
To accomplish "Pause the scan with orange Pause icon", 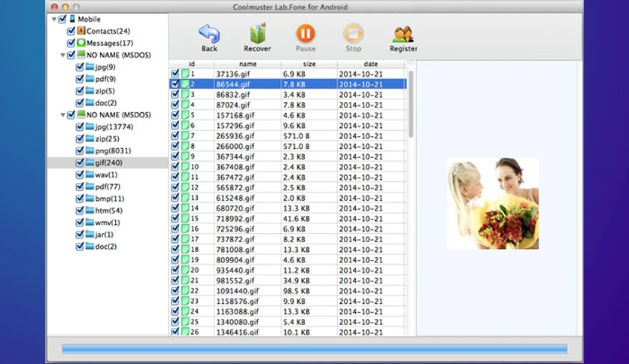I will tap(305, 33).
